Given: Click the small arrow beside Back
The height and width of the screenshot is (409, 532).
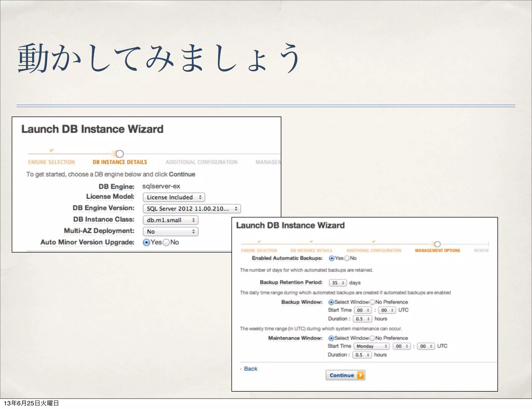Looking at the screenshot, I should pos(241,369).
